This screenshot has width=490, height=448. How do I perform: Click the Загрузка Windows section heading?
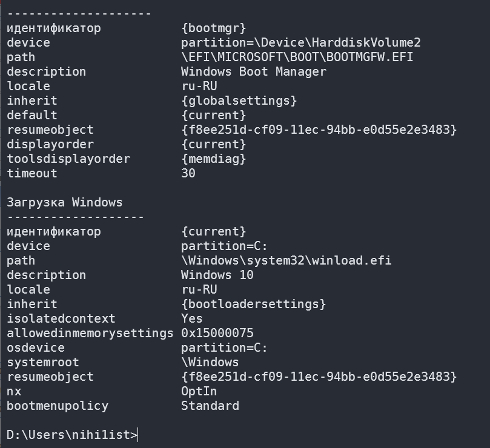click(64, 203)
